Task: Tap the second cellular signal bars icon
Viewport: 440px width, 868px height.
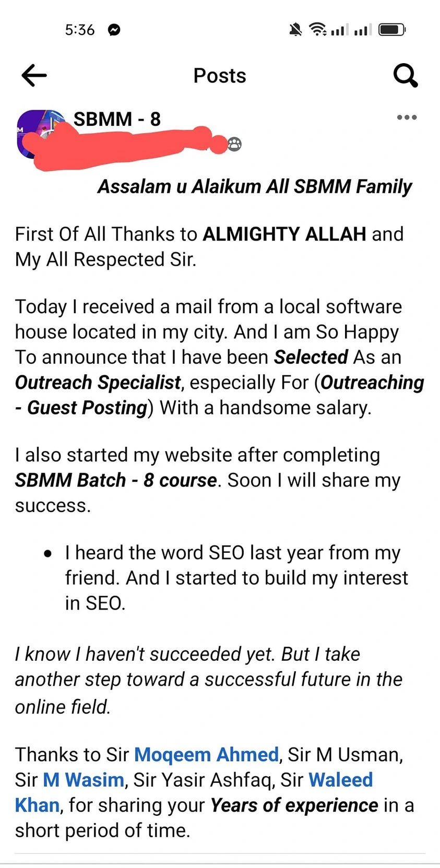Action: (362, 30)
